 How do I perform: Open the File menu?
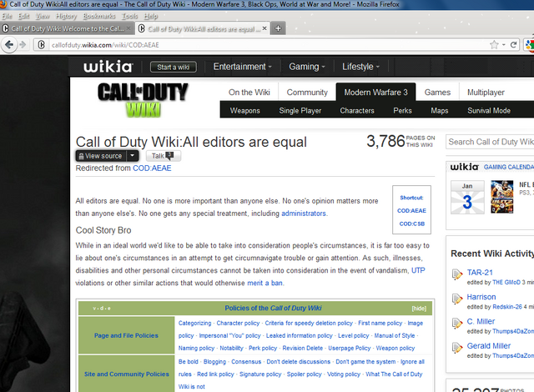[x=7, y=16]
